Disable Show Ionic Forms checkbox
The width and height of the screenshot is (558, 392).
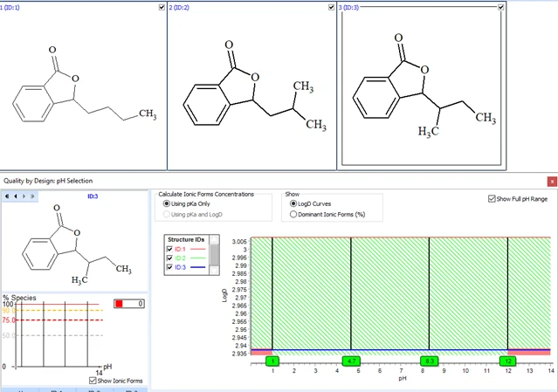click(93, 381)
